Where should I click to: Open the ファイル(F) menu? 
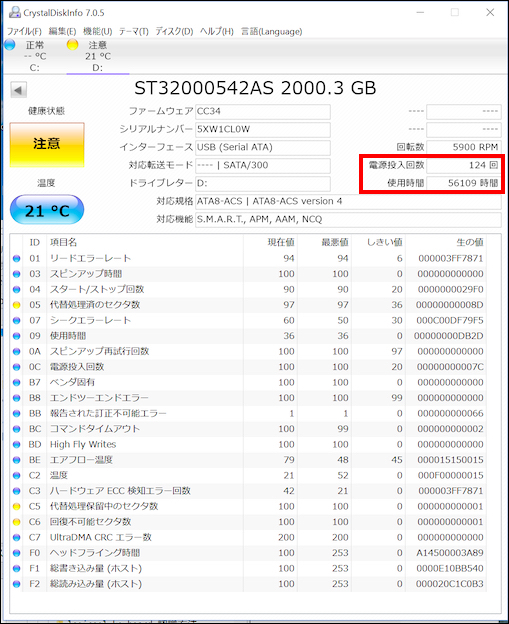[24, 31]
